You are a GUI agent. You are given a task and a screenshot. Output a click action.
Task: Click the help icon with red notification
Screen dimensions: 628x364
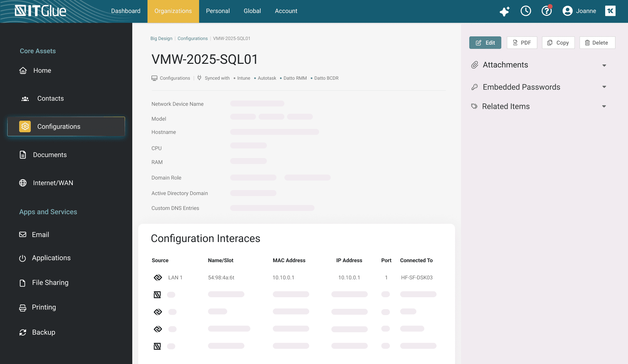pyautogui.click(x=547, y=11)
